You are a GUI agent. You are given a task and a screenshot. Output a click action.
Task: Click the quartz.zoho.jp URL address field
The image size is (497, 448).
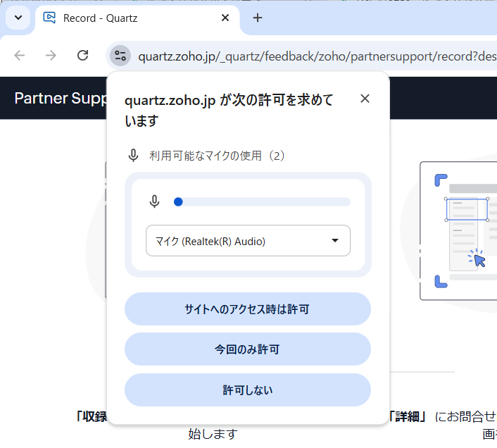pos(310,56)
